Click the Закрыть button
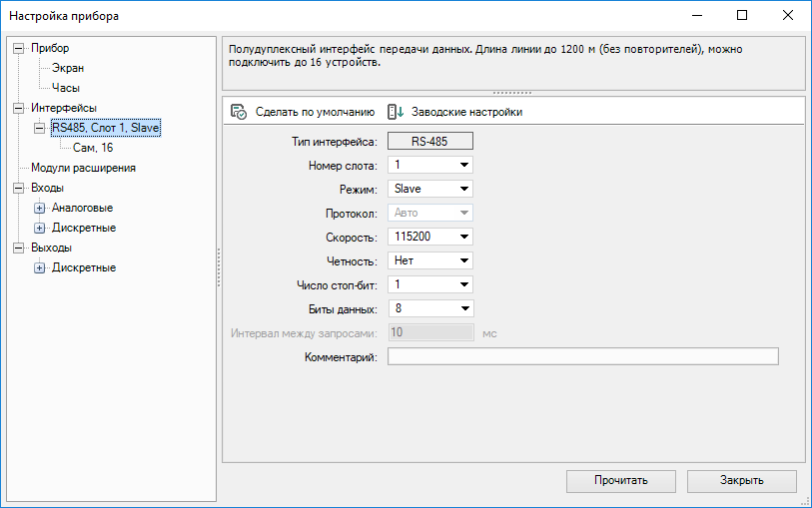Viewport: 812px width, 508px height. coord(742,480)
